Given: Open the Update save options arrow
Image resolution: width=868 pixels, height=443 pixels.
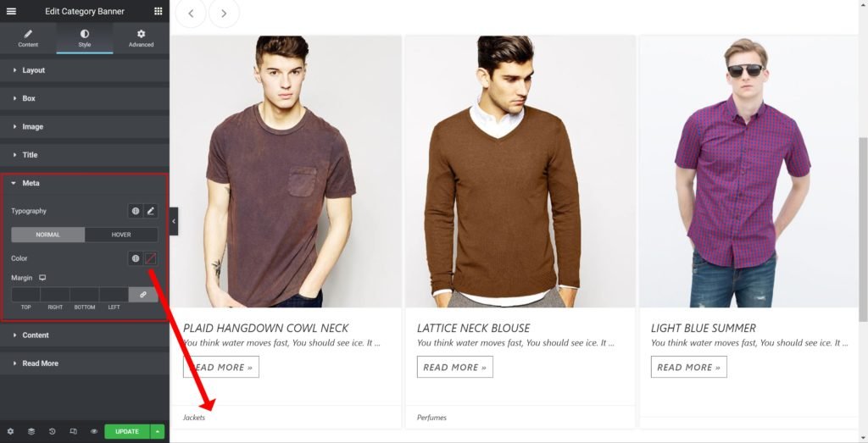Looking at the screenshot, I should coord(157,432).
